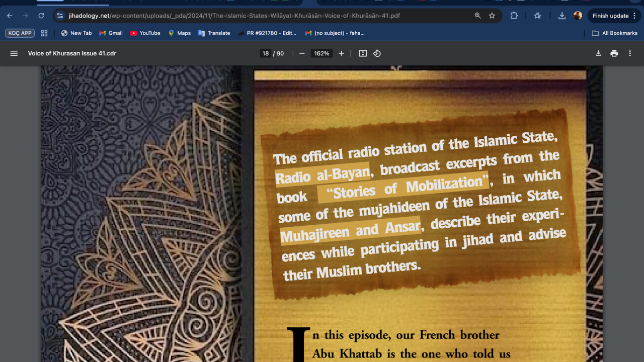Click the total page count 90

click(x=280, y=53)
